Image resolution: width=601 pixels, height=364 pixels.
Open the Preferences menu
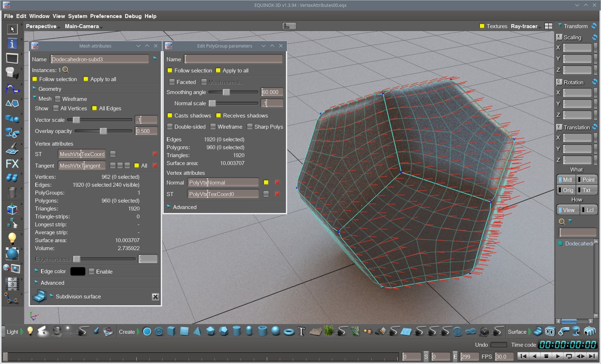click(106, 16)
